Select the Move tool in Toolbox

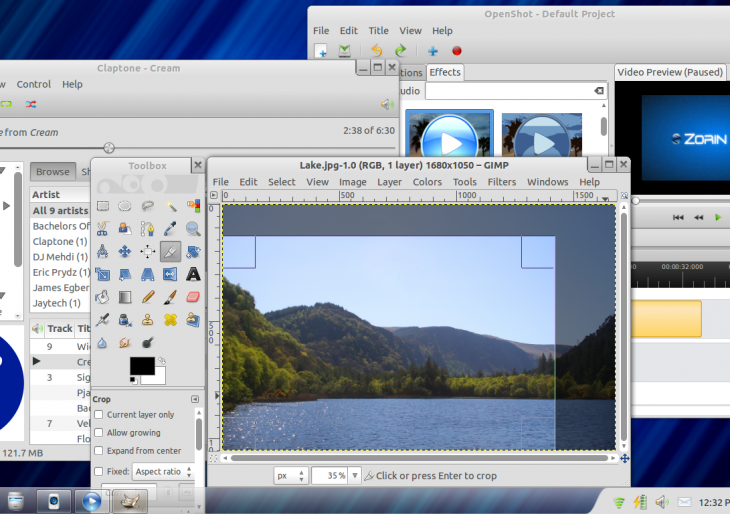pos(125,252)
